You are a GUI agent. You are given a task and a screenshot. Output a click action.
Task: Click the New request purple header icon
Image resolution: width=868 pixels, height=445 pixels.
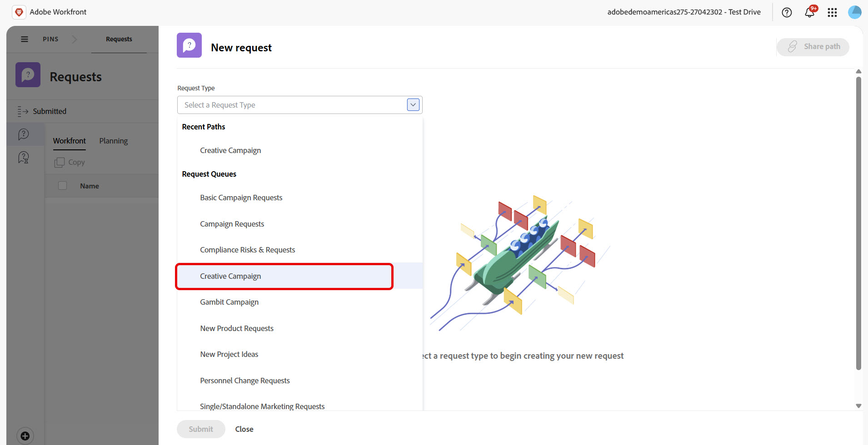[x=189, y=45]
